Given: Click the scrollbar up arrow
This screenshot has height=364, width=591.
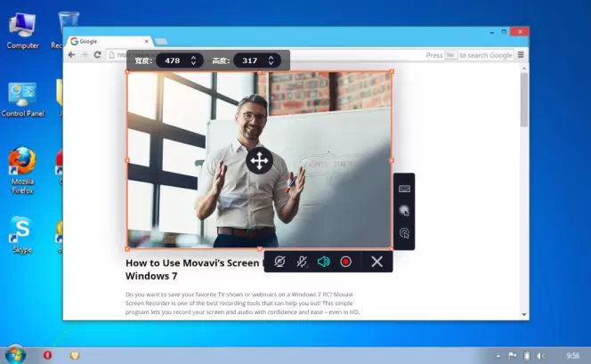Looking at the screenshot, I should [x=524, y=69].
